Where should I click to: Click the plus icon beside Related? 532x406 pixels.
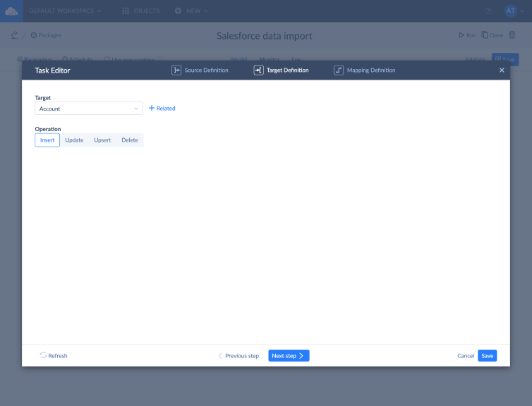coord(152,108)
